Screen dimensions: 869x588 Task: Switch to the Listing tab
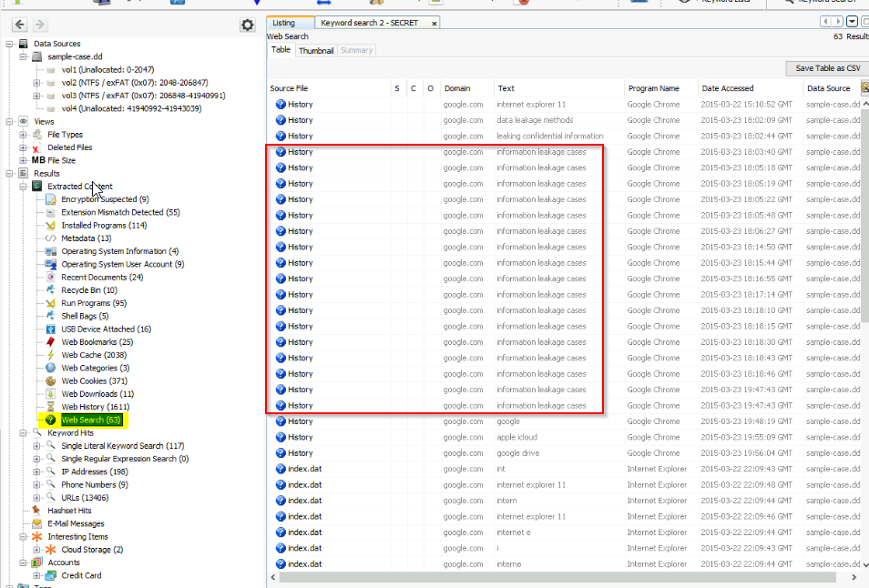pos(290,23)
